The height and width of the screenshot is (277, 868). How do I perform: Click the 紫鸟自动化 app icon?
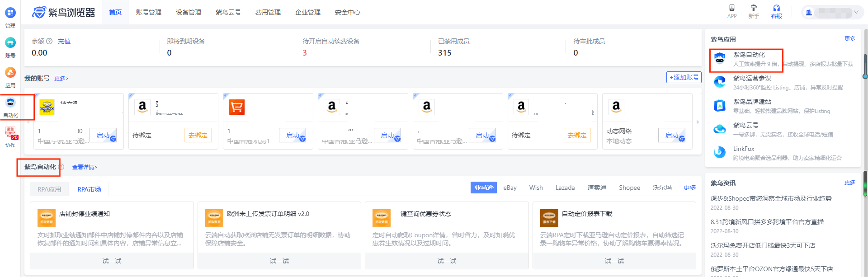click(720, 59)
